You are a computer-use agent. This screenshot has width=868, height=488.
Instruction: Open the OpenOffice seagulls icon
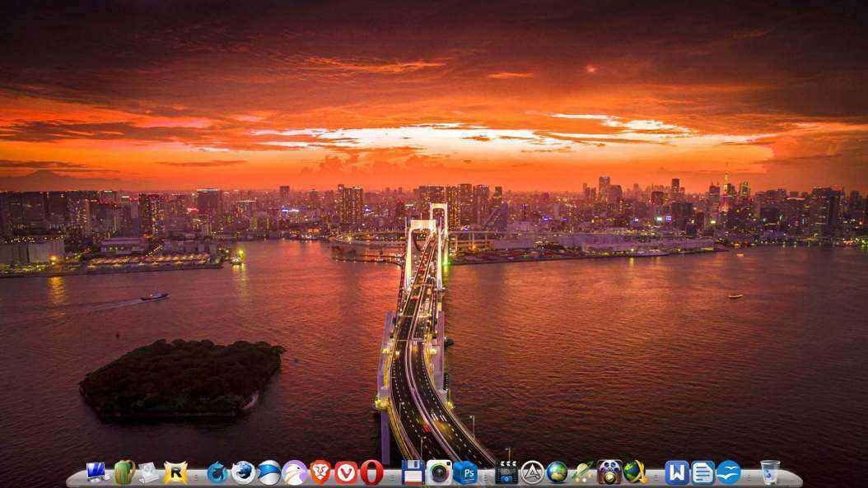point(728,472)
